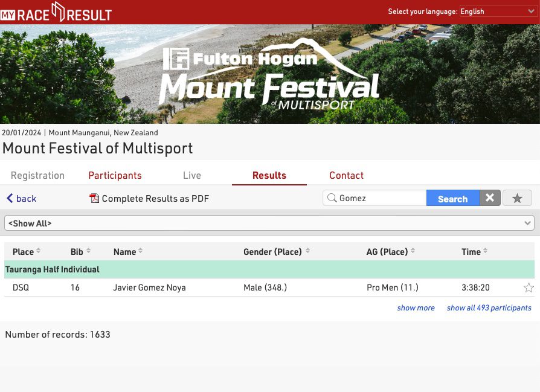Sort by the Place column
540x392 pixels.
click(23, 252)
